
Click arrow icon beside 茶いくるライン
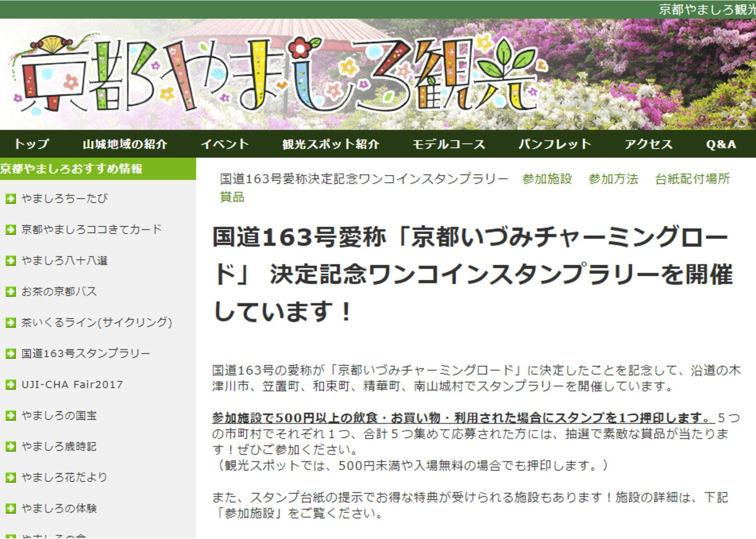click(x=11, y=323)
